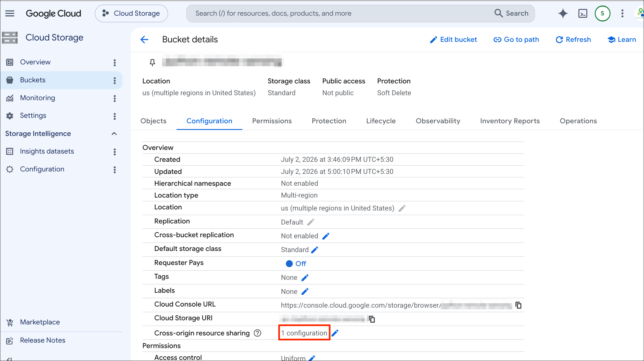Open the Buckets item's three-dot menu

tap(115, 80)
